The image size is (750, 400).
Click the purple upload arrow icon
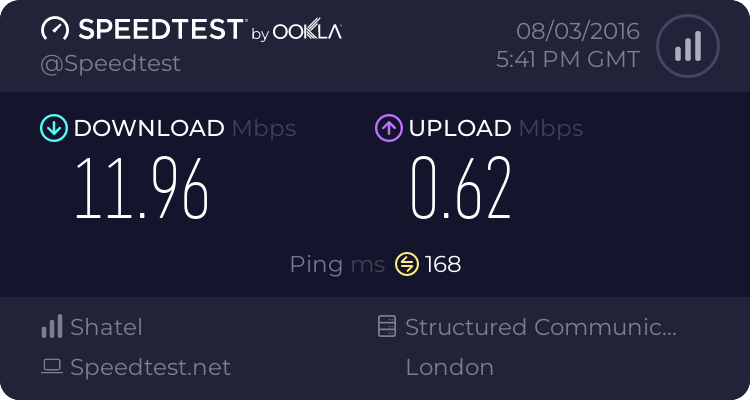click(388, 128)
